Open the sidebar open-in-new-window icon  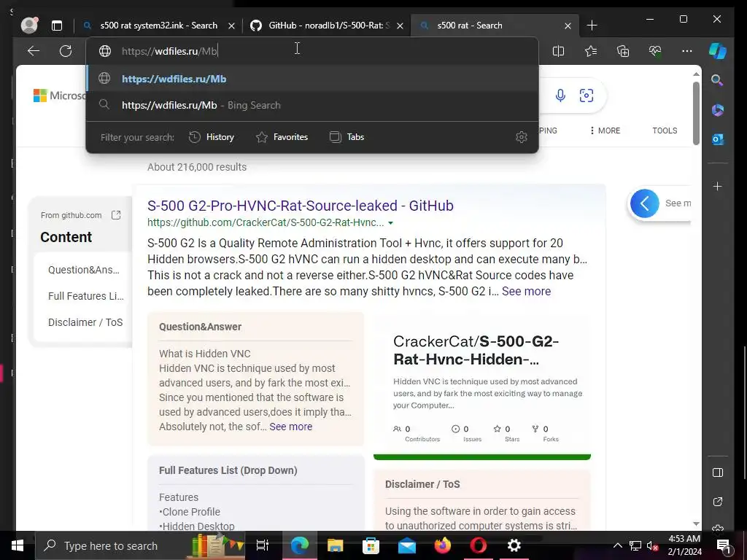pyautogui.click(x=718, y=502)
